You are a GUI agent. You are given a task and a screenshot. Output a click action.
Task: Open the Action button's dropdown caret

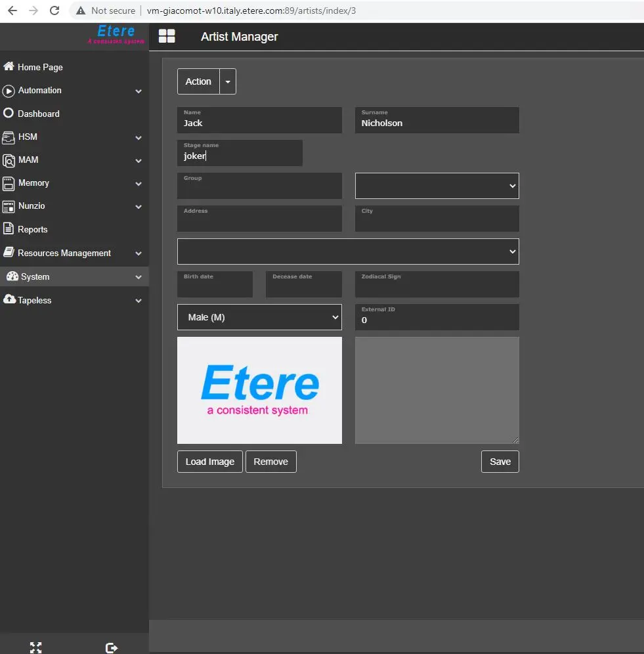tap(228, 82)
